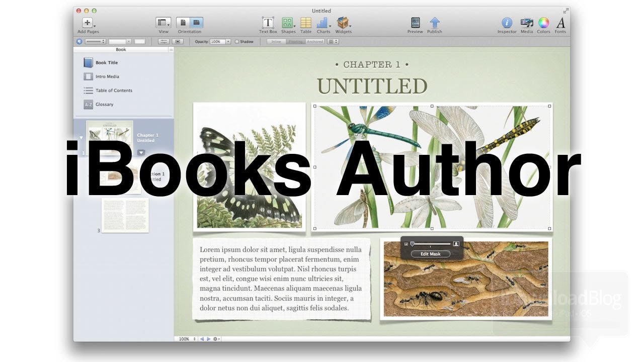Viewport: 644px width, 362px height.
Task: Open the Opacity dropdown arrow
Action: click(x=228, y=42)
